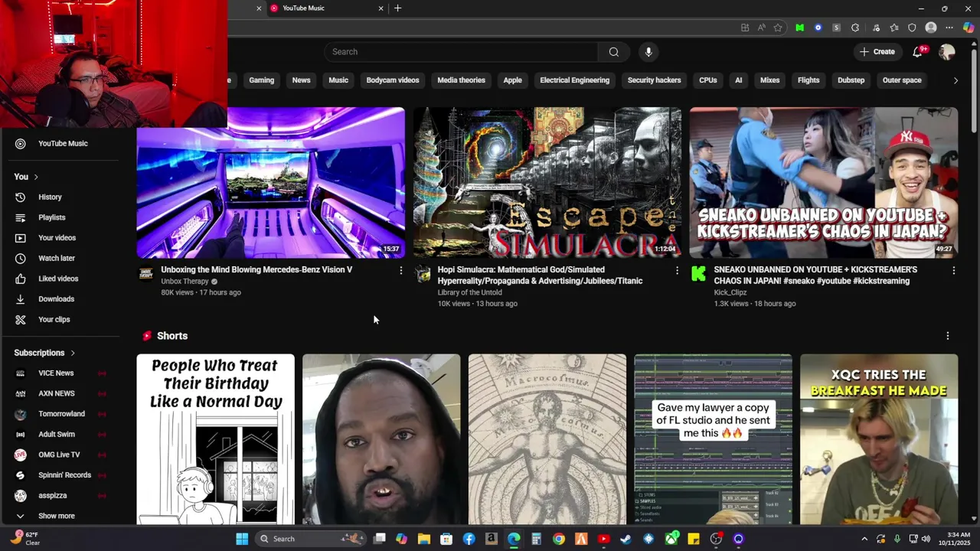Image resolution: width=980 pixels, height=551 pixels.
Task: Open Edge Settings and more ellipsis
Action: point(949,28)
